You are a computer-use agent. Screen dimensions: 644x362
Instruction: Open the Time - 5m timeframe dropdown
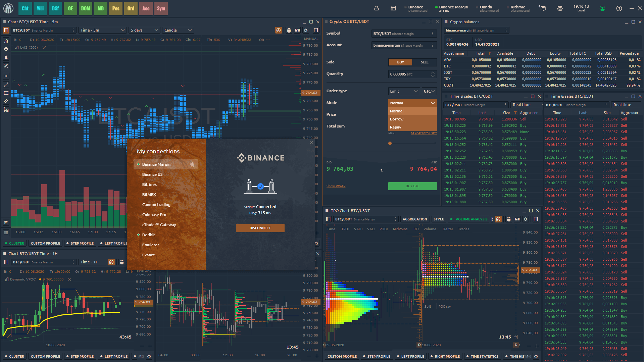(102, 30)
